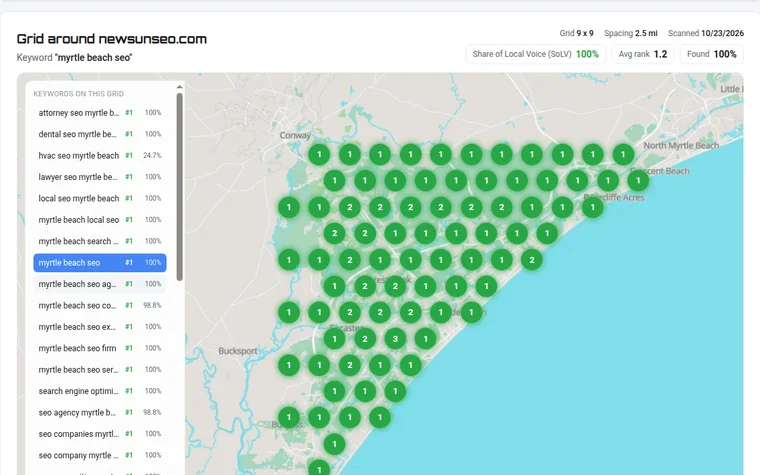Screen dimensions: 760x475
Task: Click the Avg rank 1.2 stat box
Action: 643,54
